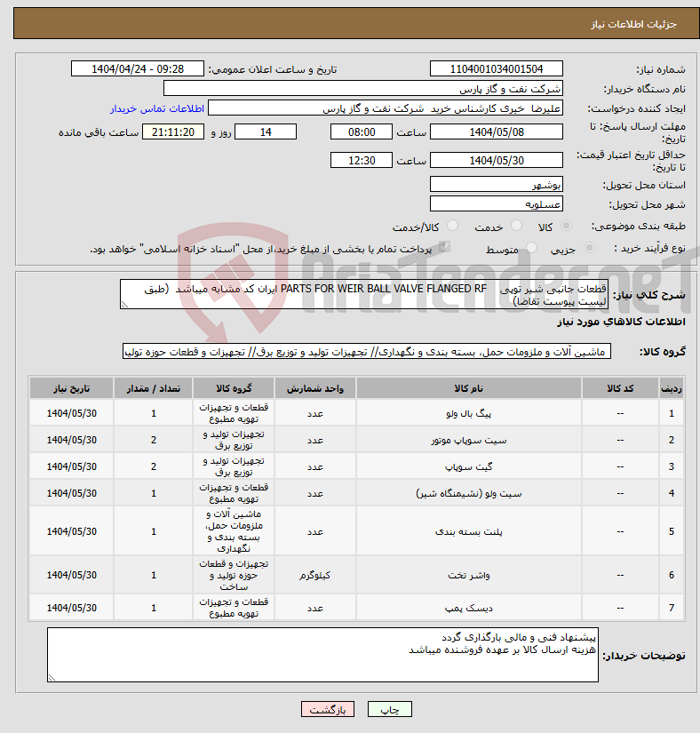The width and height of the screenshot is (700, 733).
Task: Select the کالا radio button
Action: pos(566,226)
